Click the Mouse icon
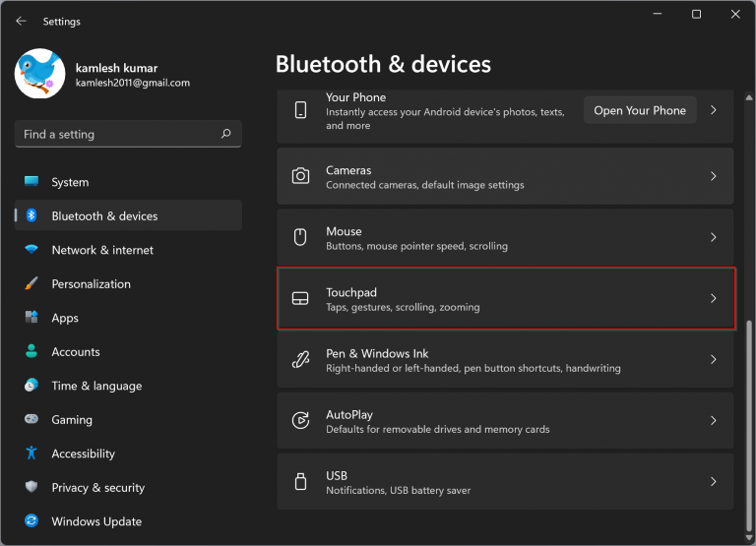The height and width of the screenshot is (546, 756). (300, 237)
